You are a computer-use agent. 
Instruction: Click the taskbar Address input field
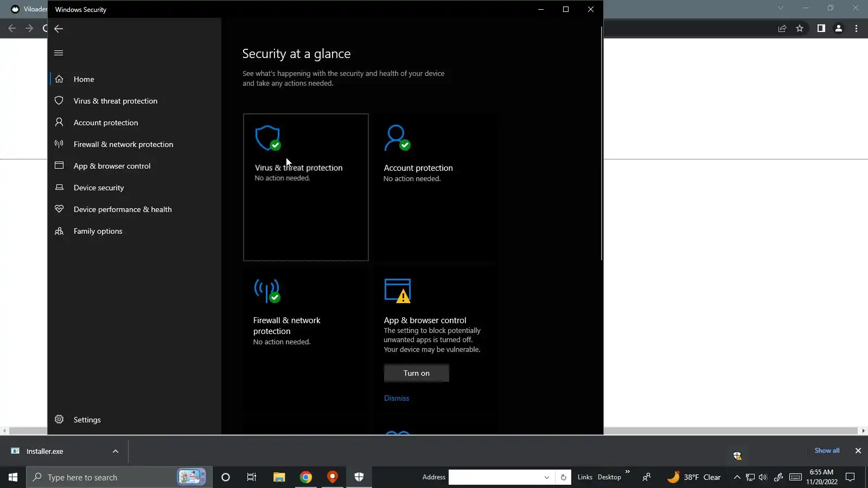click(x=495, y=477)
